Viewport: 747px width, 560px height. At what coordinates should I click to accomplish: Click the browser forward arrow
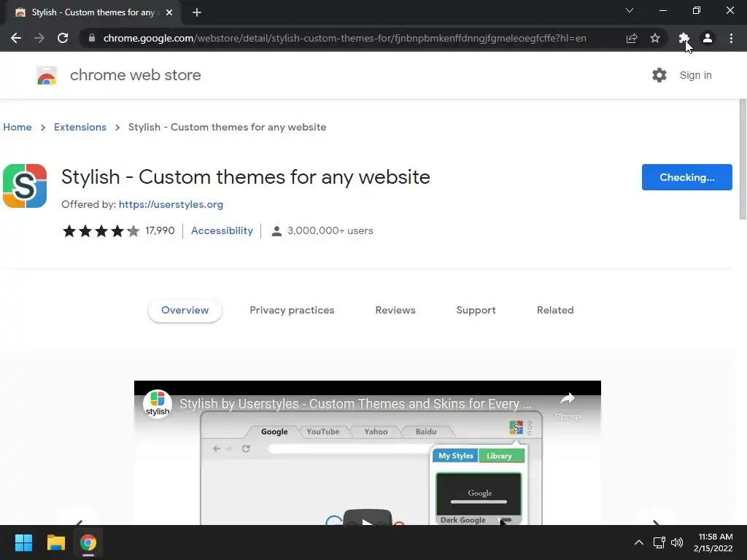pos(39,38)
